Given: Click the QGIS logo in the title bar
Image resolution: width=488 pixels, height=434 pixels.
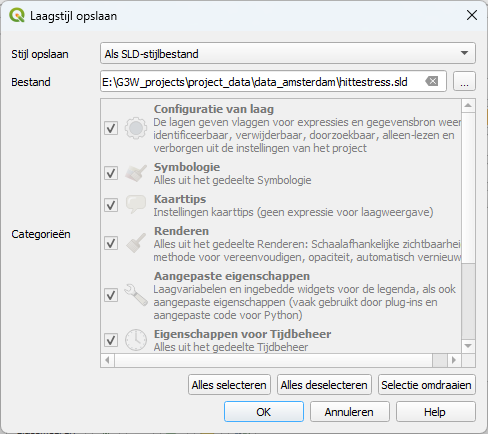Looking at the screenshot, I should click(17, 15).
